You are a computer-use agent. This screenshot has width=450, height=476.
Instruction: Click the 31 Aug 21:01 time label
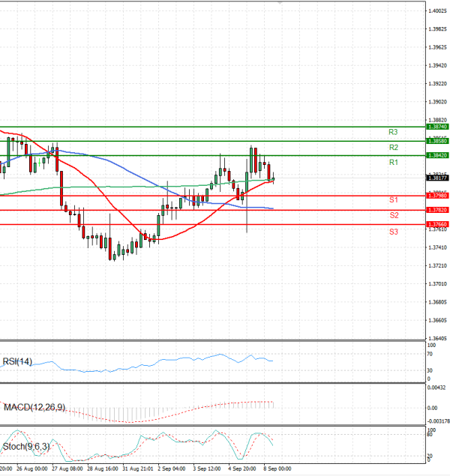click(x=138, y=469)
